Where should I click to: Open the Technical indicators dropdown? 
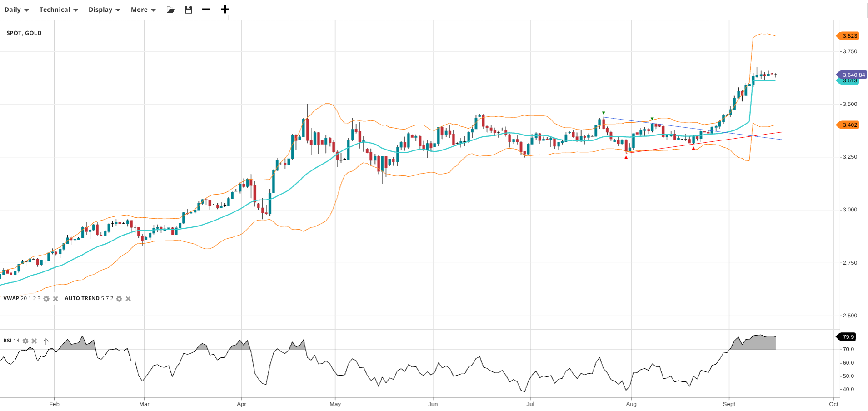click(58, 10)
